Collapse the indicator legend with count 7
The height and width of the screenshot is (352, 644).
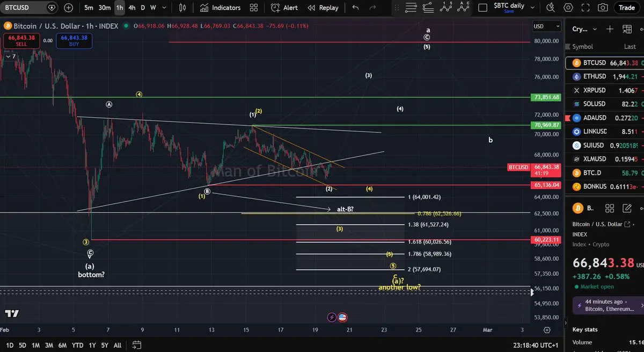point(10,56)
